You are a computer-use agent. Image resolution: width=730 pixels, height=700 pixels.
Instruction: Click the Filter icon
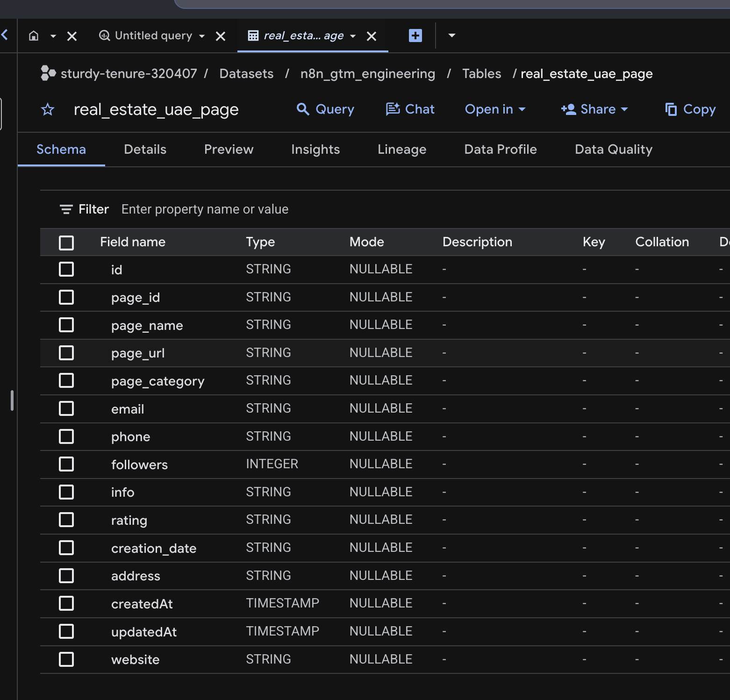coord(66,209)
